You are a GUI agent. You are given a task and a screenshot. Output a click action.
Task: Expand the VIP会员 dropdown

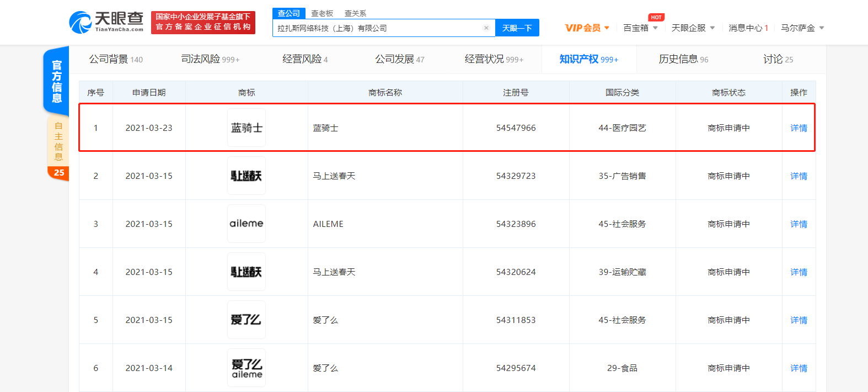coord(587,28)
